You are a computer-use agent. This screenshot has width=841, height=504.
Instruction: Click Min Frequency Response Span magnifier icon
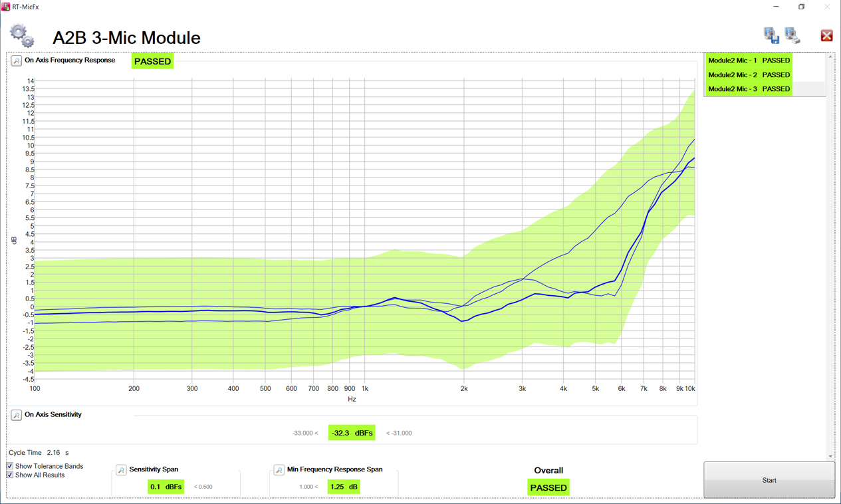pyautogui.click(x=279, y=470)
